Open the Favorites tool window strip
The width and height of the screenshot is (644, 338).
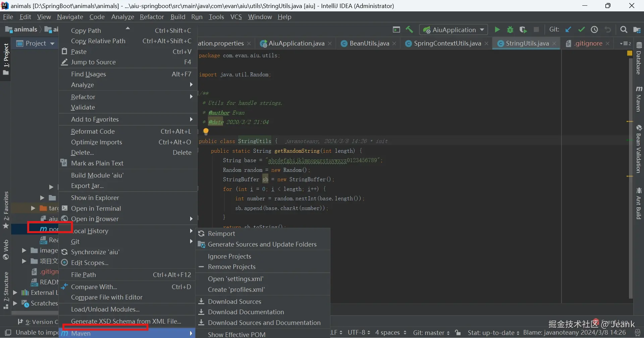point(6,210)
